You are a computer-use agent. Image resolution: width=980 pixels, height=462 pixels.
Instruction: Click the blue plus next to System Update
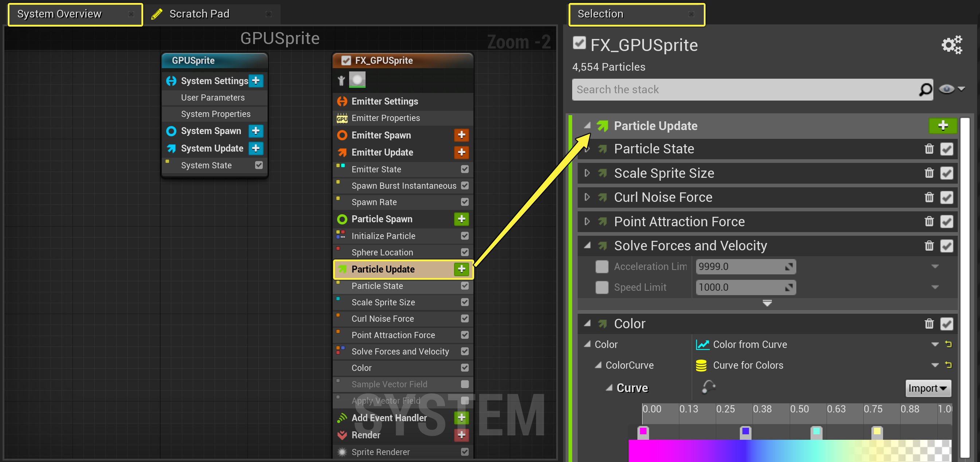point(255,148)
